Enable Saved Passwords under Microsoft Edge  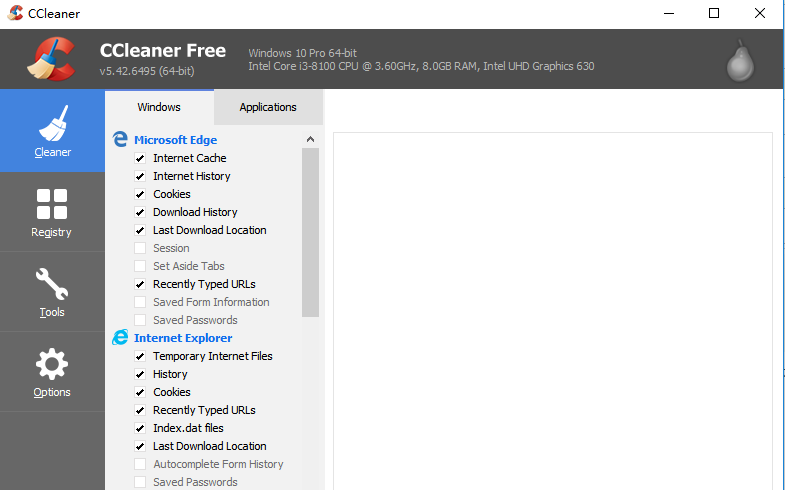tap(140, 320)
